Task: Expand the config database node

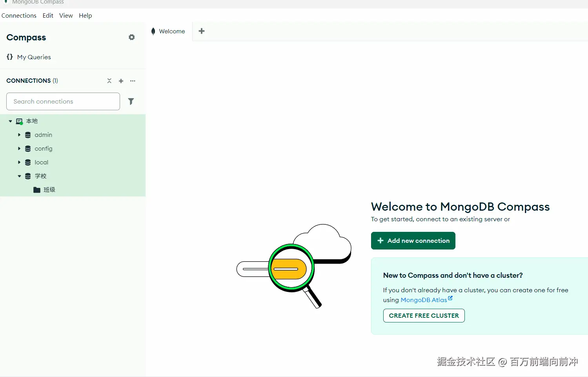Action: pos(19,149)
